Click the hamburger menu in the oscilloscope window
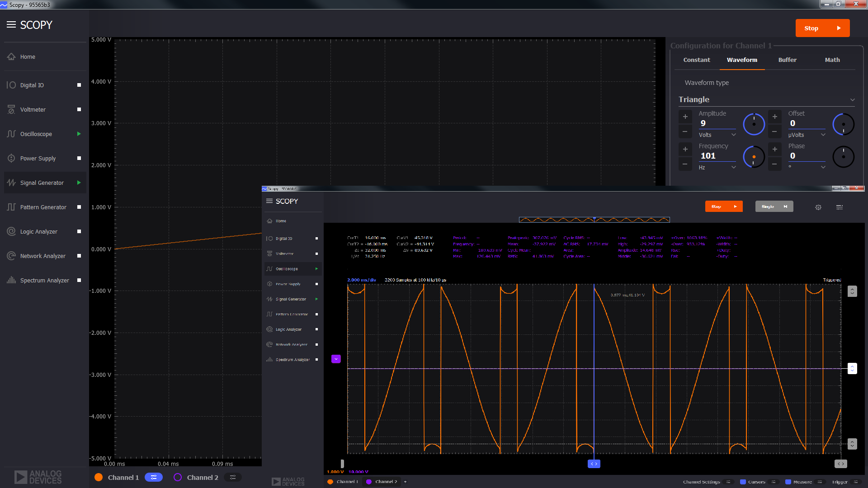This screenshot has width=868, height=488. pyautogui.click(x=269, y=201)
